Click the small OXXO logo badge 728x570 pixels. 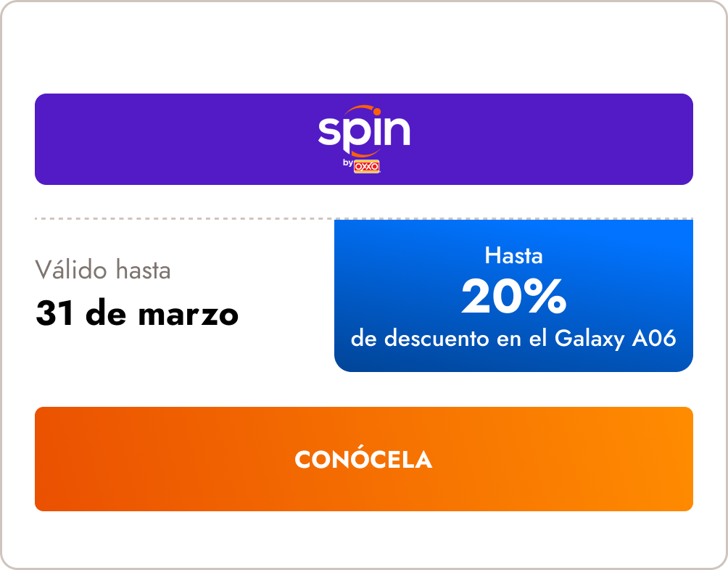[x=367, y=167]
